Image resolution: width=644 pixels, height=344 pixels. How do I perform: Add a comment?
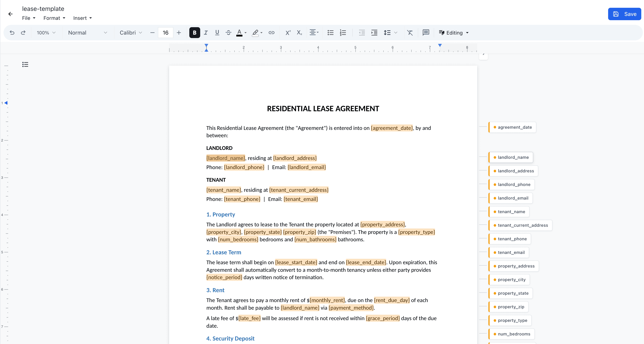point(426,33)
